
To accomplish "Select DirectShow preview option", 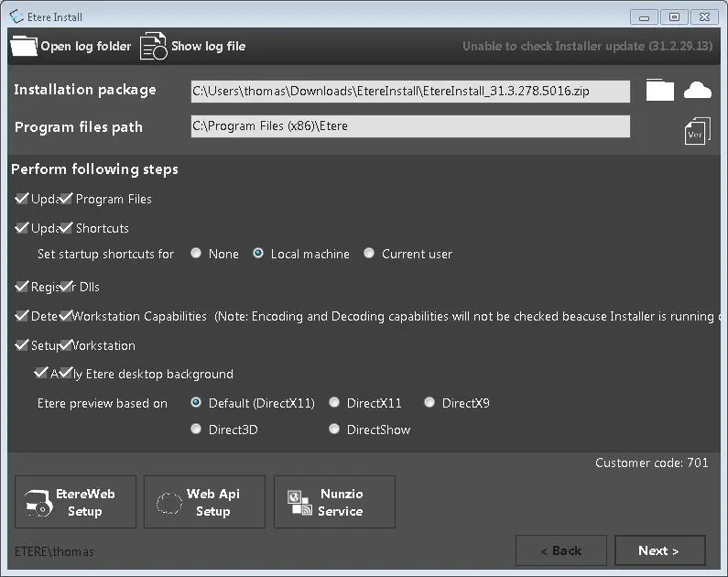I will tap(335, 430).
